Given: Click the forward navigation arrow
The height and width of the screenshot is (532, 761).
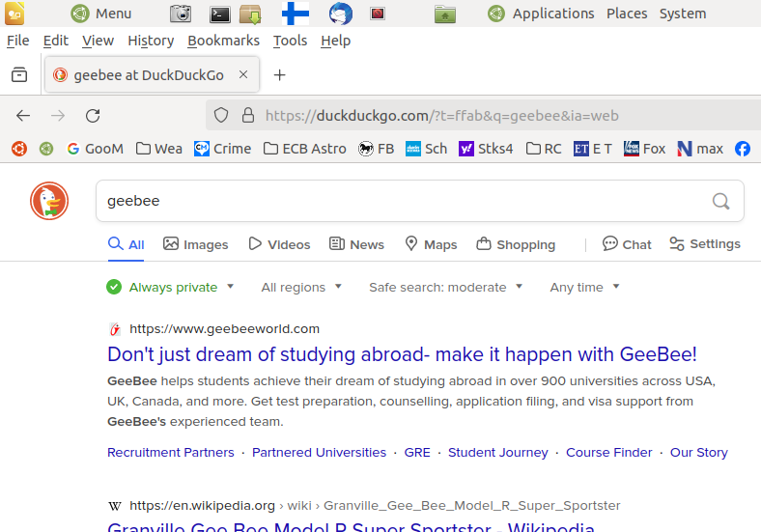Looking at the screenshot, I should tap(58, 116).
